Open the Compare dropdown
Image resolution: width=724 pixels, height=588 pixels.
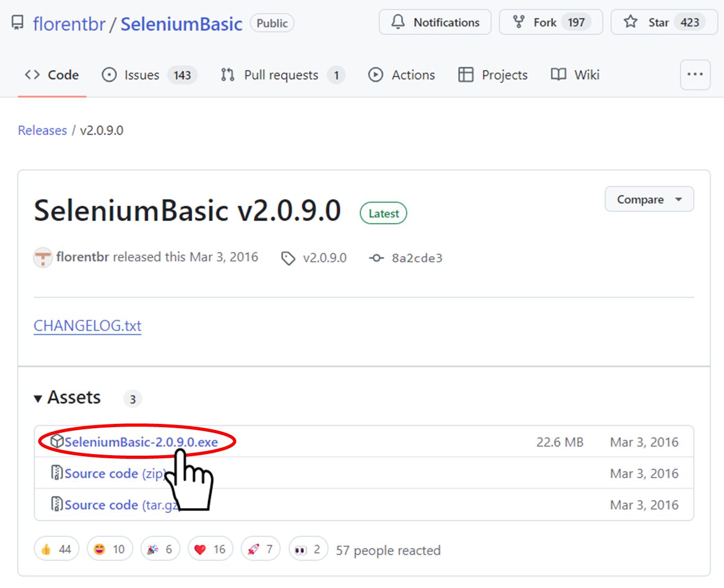pyautogui.click(x=649, y=199)
